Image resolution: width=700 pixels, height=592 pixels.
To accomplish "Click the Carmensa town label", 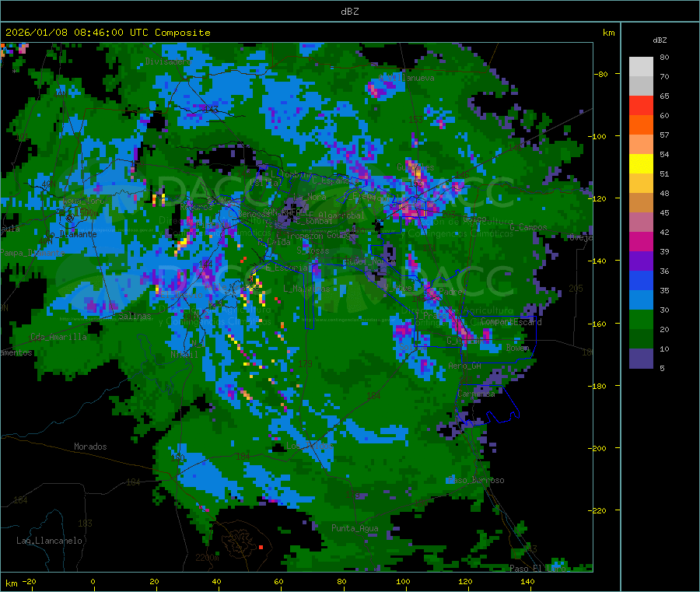I will [x=476, y=394].
